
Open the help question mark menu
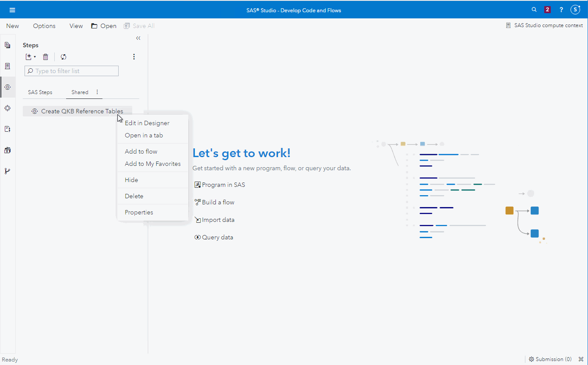[x=561, y=10]
